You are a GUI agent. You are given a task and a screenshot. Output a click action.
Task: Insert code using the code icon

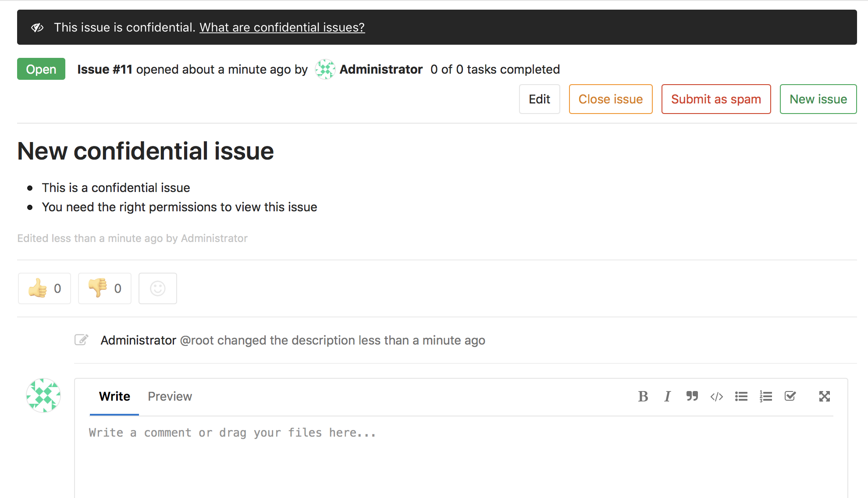tap(716, 396)
